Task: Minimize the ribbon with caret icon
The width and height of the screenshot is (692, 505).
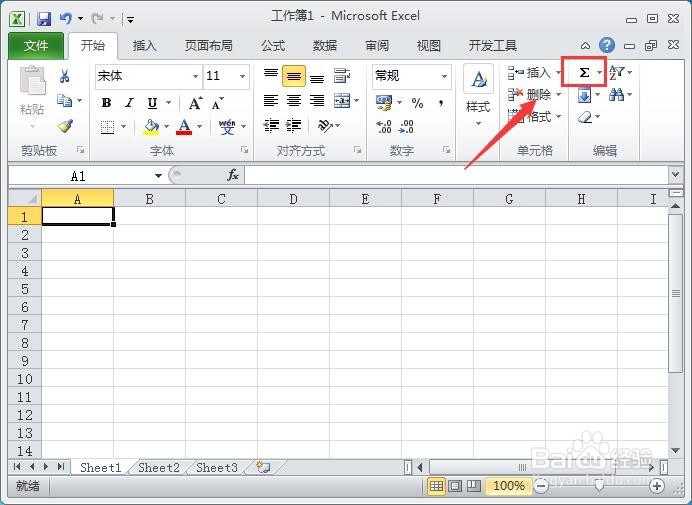Action: point(585,45)
